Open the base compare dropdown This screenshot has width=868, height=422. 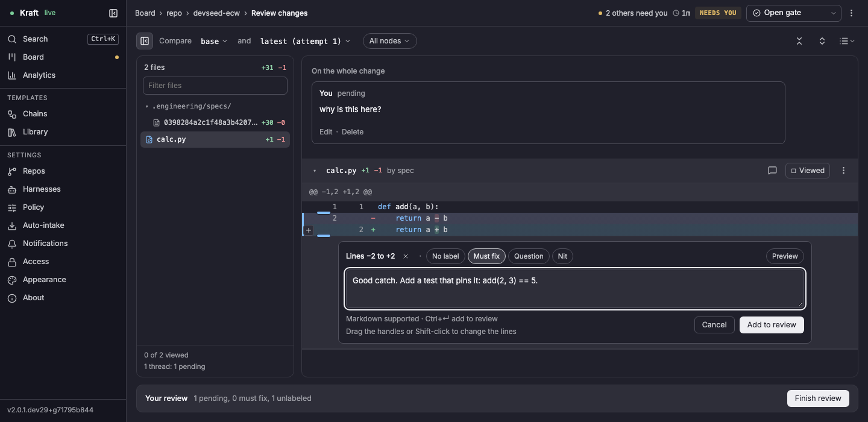pyautogui.click(x=214, y=41)
